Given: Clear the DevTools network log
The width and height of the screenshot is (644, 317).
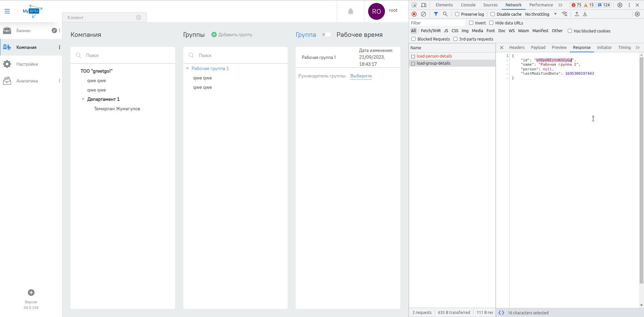Looking at the screenshot, I should coord(424,14).
